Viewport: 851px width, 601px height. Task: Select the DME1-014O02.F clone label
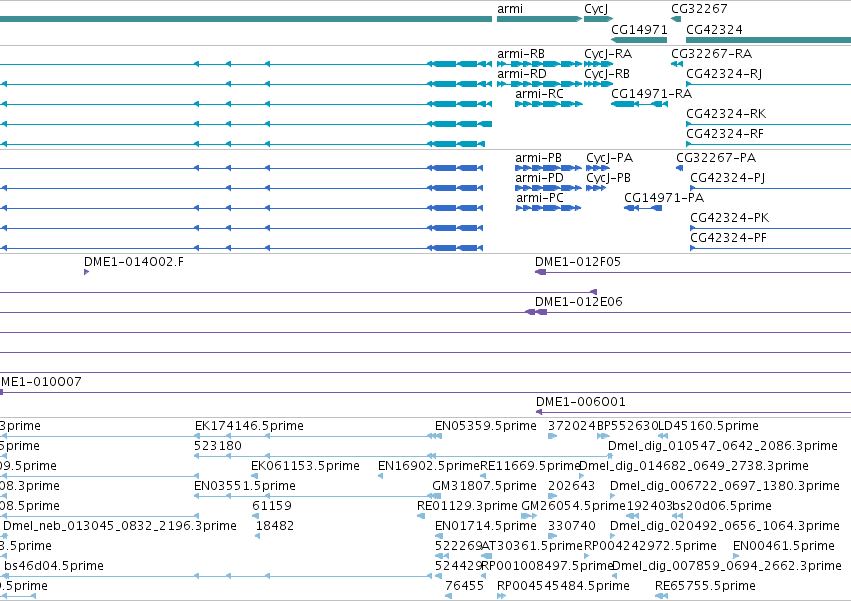[x=134, y=262]
